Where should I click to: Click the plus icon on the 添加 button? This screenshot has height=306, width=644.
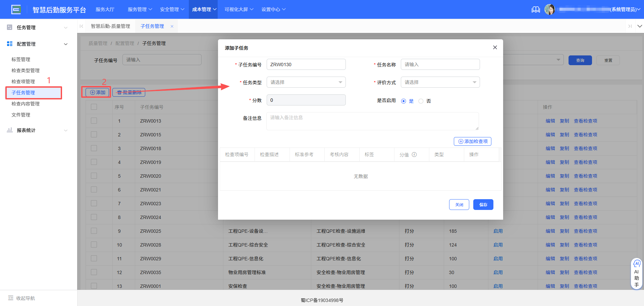[x=92, y=92]
